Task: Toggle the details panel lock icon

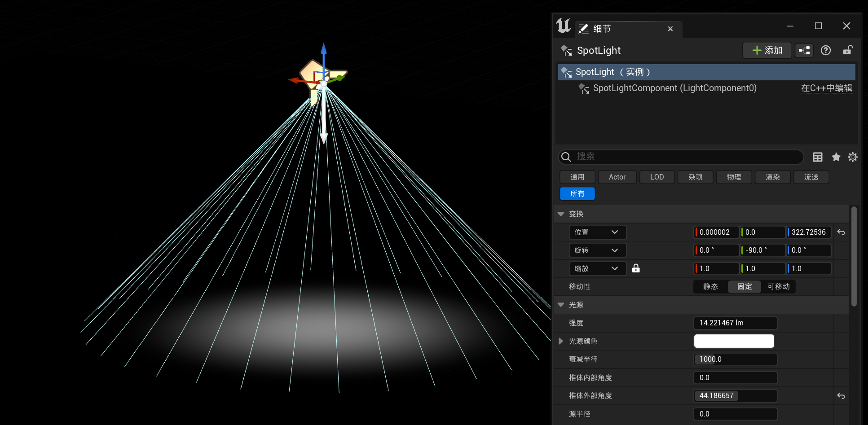Action: 847,50
